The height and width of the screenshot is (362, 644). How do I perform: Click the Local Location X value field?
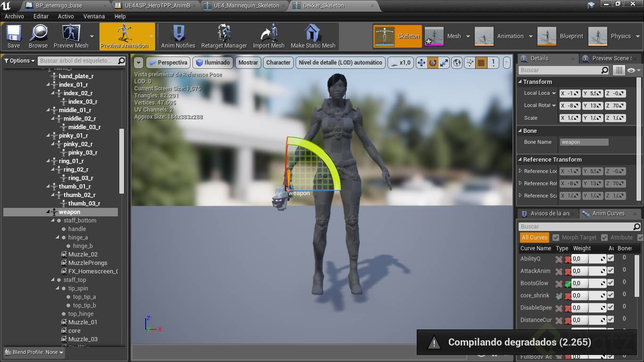[570, 93]
